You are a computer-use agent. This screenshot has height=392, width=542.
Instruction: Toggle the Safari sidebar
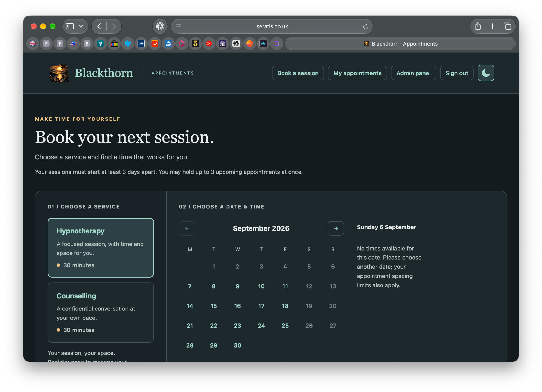[x=70, y=26]
